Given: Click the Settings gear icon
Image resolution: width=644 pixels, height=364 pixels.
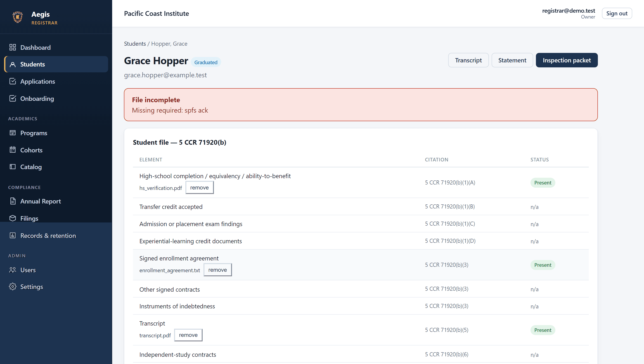Looking at the screenshot, I should [x=12, y=286].
